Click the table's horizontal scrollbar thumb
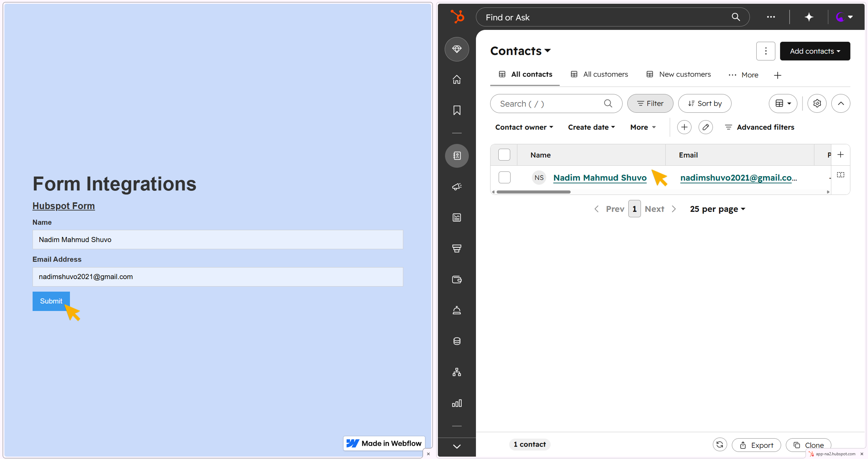 [x=533, y=192]
